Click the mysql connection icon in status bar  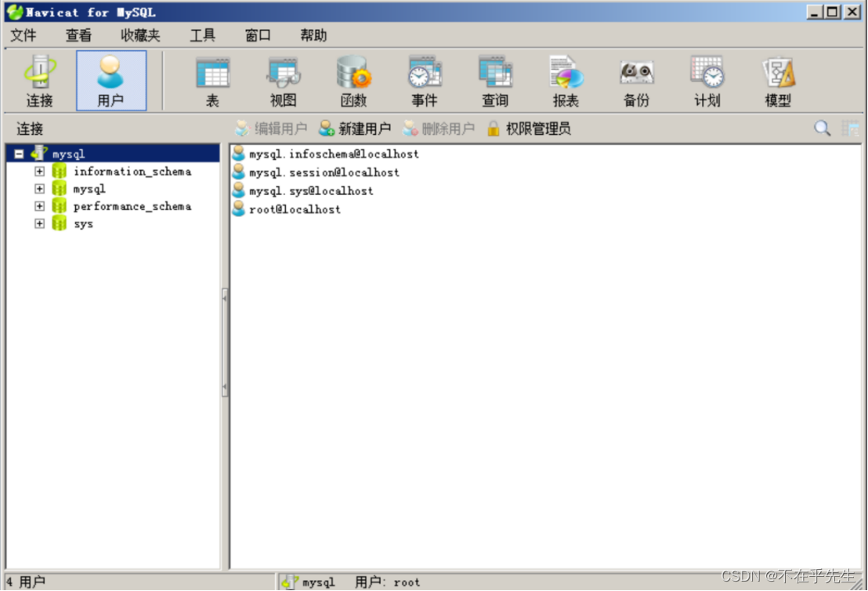pyautogui.click(x=290, y=582)
